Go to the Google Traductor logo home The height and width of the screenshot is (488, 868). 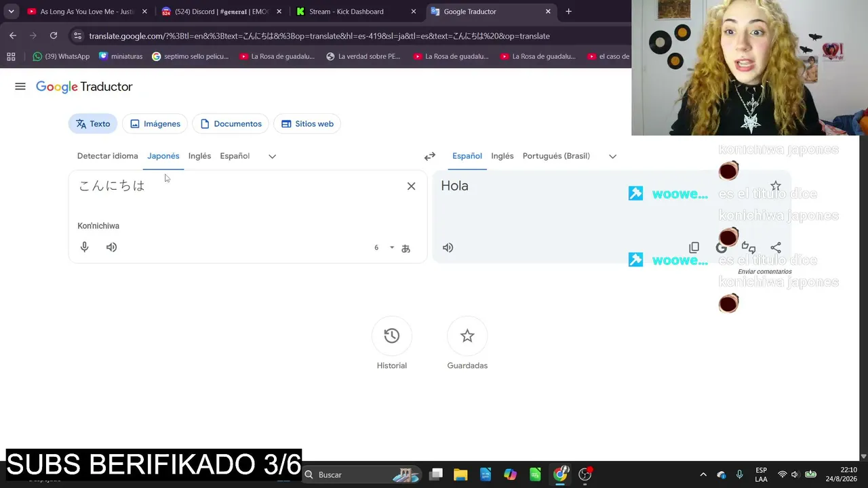tap(84, 87)
